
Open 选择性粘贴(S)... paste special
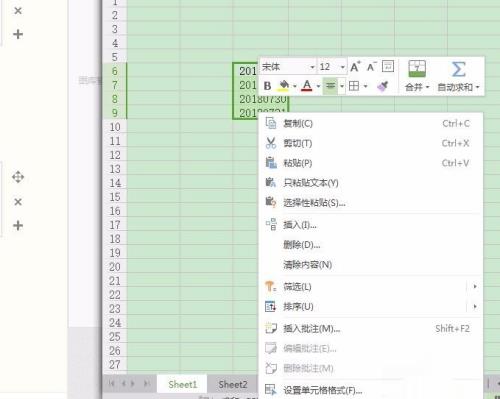click(371, 202)
